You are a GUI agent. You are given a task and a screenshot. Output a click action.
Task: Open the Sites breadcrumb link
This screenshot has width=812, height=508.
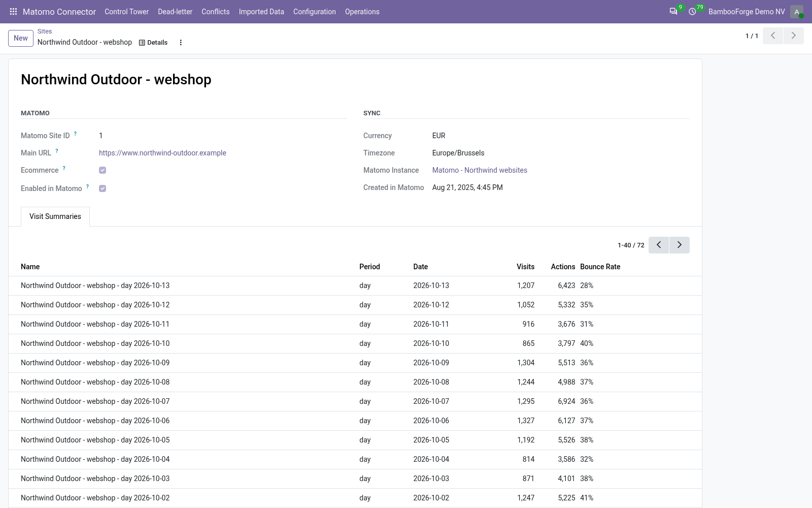(45, 31)
